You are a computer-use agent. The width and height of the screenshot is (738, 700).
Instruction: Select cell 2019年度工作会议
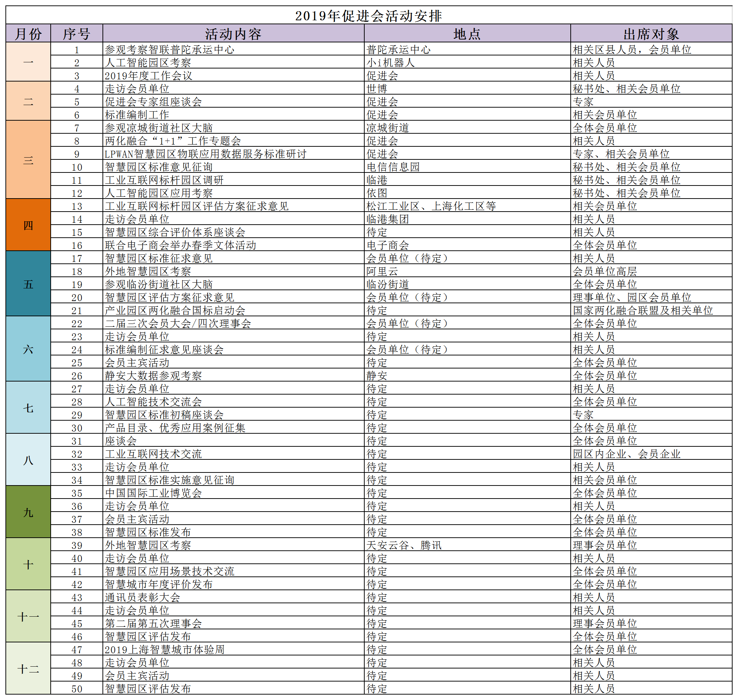click(234, 75)
